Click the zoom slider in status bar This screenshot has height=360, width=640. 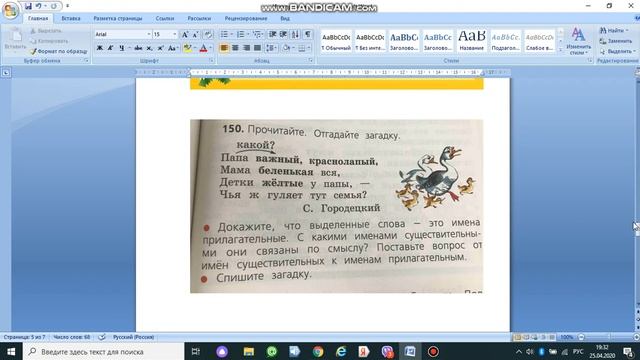[x=608, y=337]
